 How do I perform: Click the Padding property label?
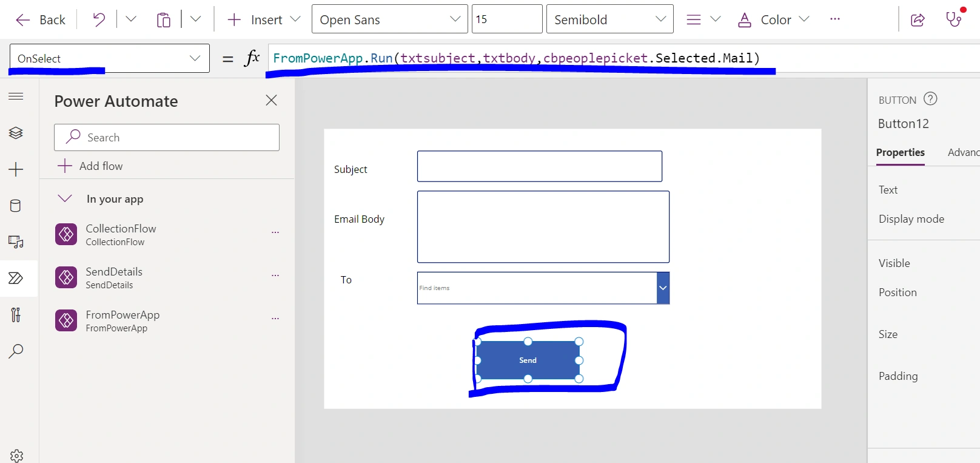pos(898,376)
